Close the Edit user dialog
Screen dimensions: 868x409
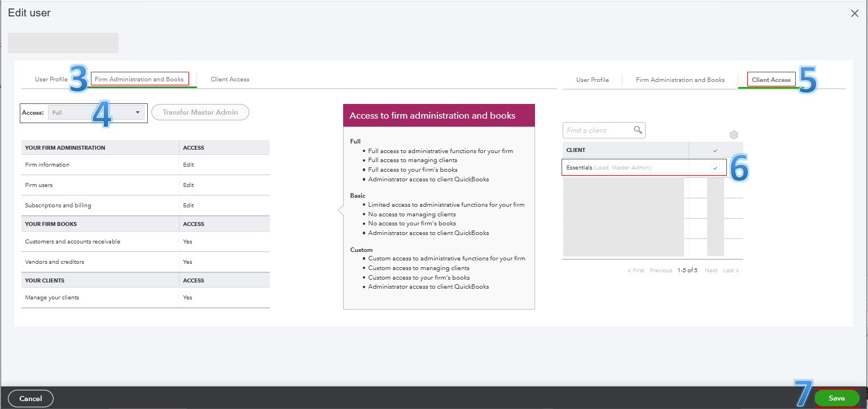pos(854,13)
